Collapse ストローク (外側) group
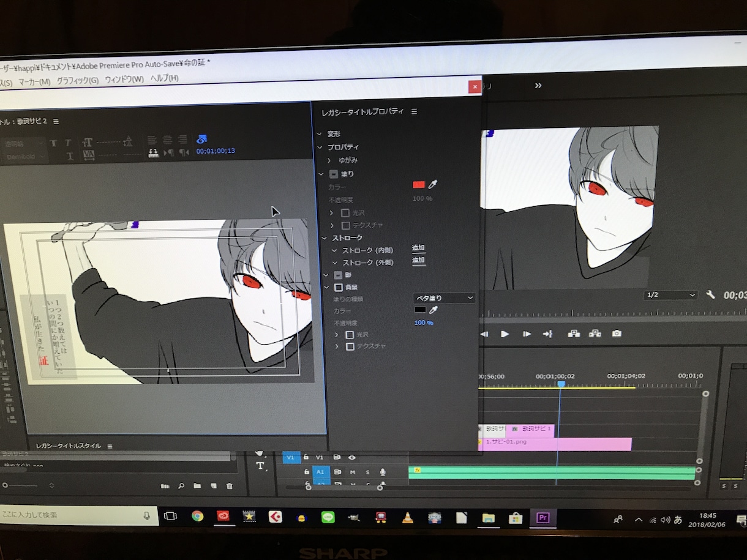Screen dimensions: 747x560 [334, 263]
